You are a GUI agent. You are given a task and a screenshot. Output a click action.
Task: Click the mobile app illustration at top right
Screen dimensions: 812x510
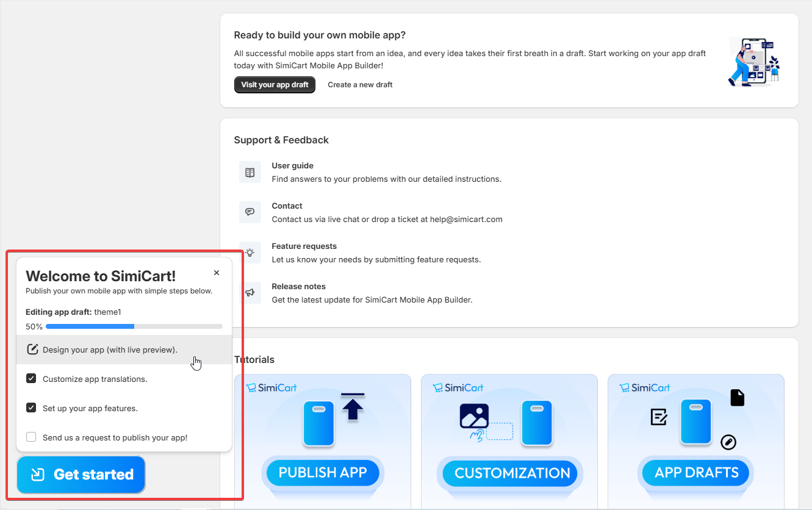(754, 61)
